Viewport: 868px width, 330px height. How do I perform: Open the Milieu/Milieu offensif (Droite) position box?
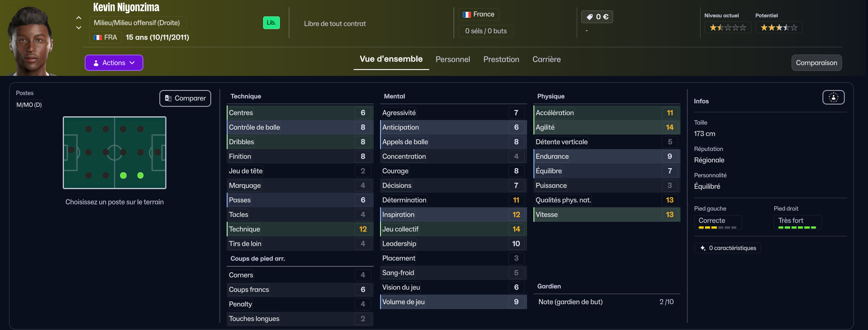[x=137, y=23]
